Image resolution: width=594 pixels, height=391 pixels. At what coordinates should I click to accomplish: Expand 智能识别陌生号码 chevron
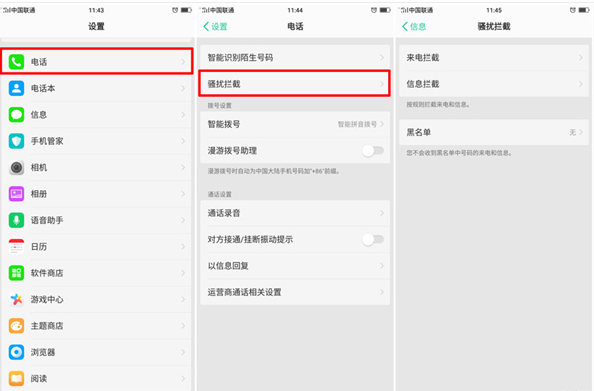coord(382,58)
